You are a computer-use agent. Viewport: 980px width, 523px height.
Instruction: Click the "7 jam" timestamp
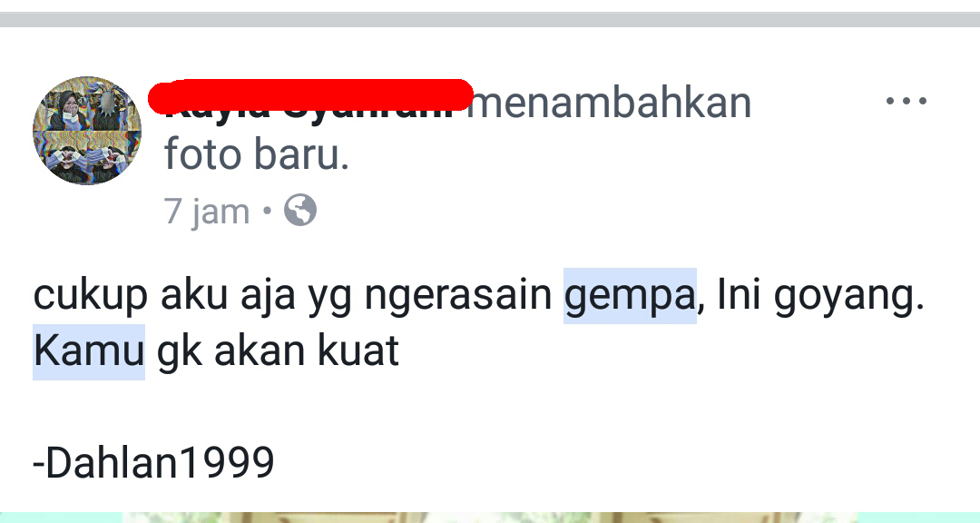coord(207,212)
